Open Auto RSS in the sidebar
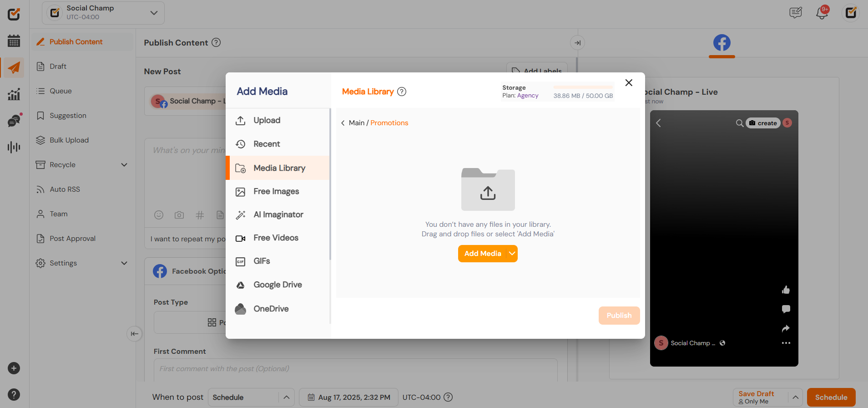 click(82, 189)
